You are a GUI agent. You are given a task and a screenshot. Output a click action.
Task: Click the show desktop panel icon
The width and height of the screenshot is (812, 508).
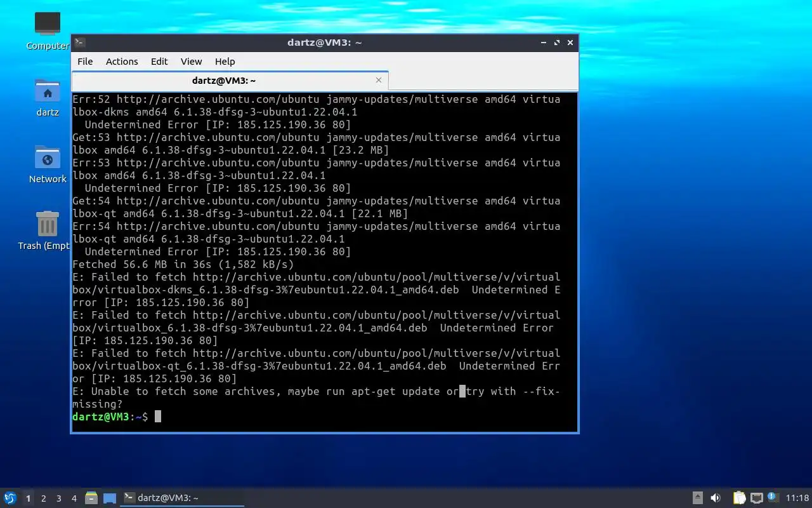110,498
